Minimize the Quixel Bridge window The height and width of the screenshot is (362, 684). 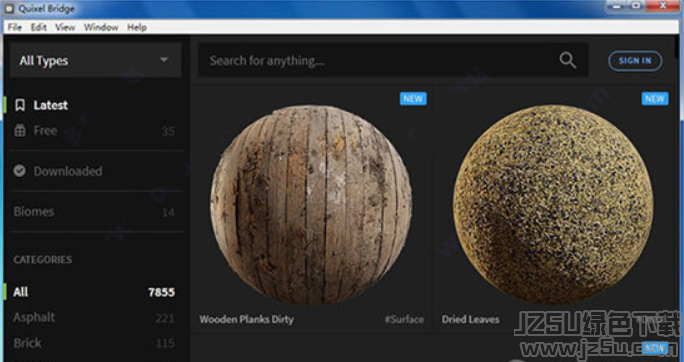point(617,6)
